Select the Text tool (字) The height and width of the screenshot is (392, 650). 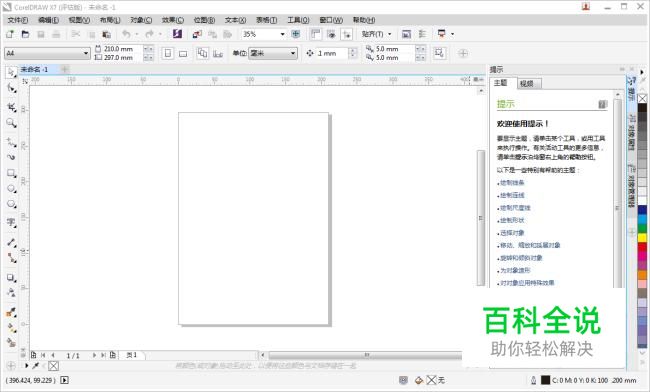click(x=11, y=223)
